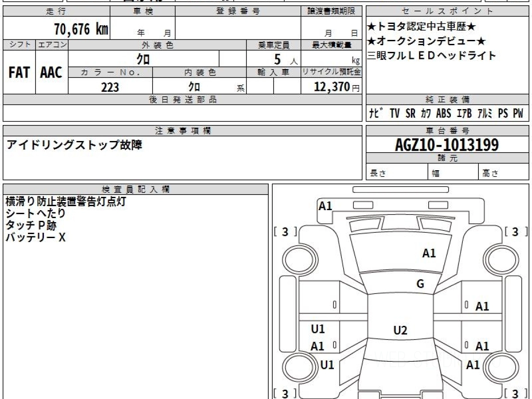Click the ★オークションデビュー★ sales point
The width and height of the screenshot is (532, 399).
[427, 41]
